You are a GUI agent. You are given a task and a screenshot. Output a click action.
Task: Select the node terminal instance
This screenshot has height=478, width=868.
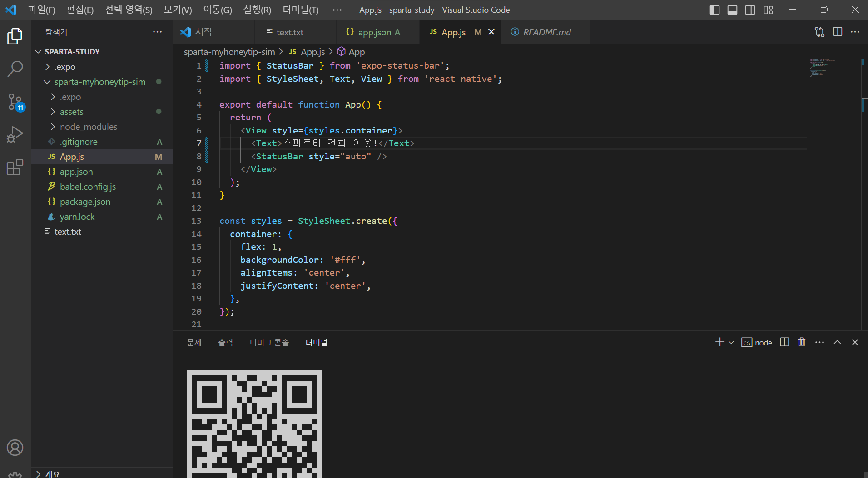click(757, 342)
